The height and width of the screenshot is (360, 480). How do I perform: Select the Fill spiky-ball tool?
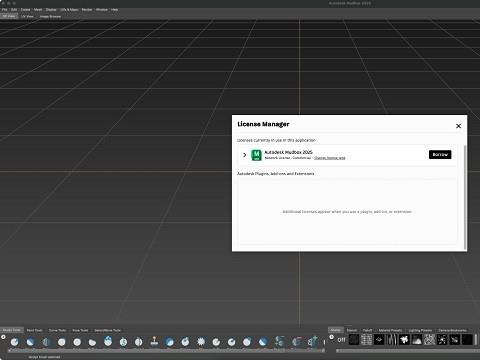tap(201, 342)
